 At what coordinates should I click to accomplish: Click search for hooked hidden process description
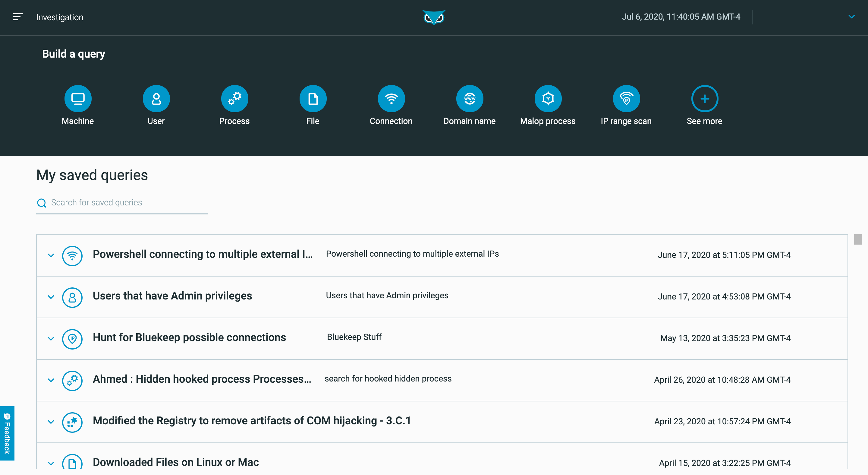[388, 378]
